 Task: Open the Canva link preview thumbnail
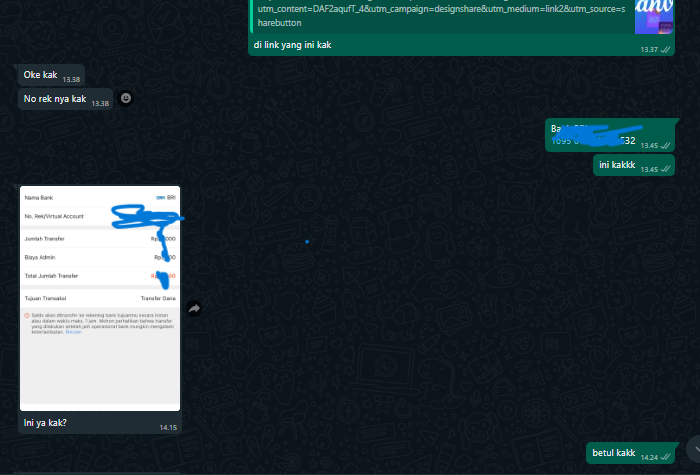[x=654, y=17]
